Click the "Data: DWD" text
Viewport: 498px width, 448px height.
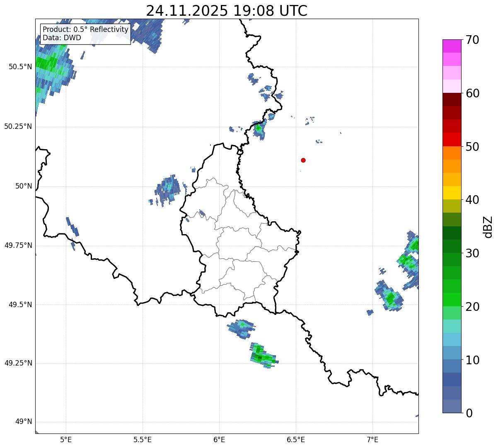click(62, 38)
